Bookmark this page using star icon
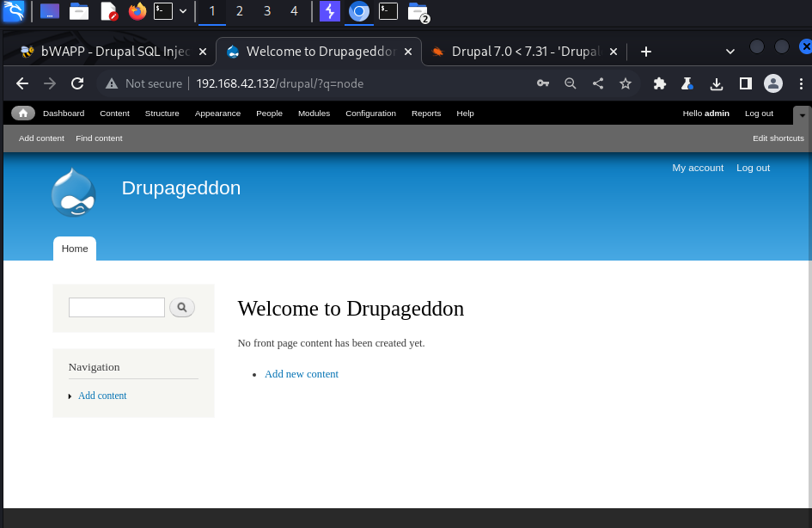 tap(626, 83)
